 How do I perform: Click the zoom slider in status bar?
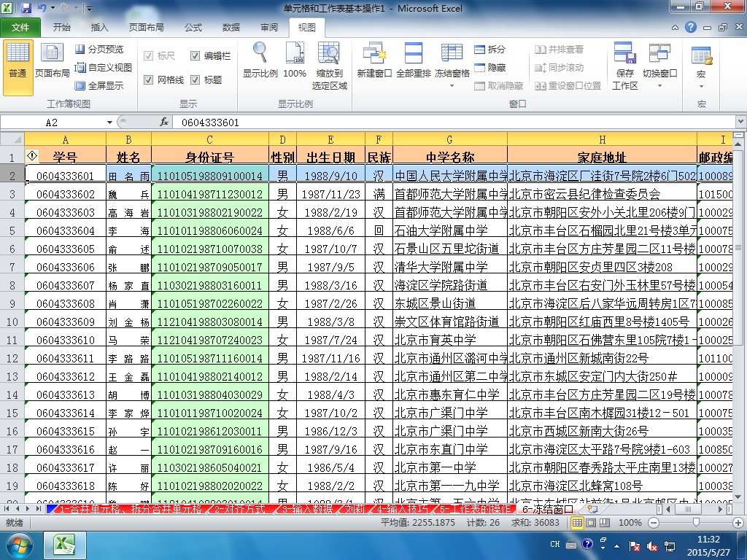696,522
